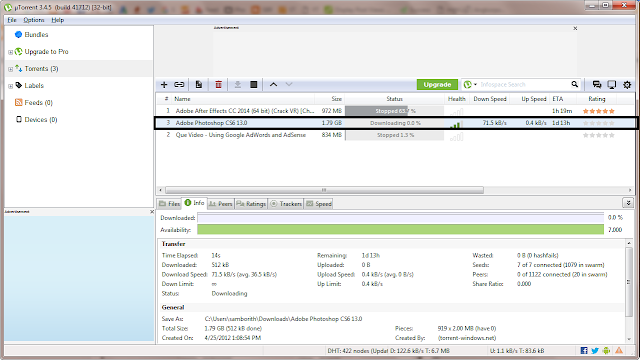
Task: Open the chat bubbles icon in the toolbar
Action: 597,84
